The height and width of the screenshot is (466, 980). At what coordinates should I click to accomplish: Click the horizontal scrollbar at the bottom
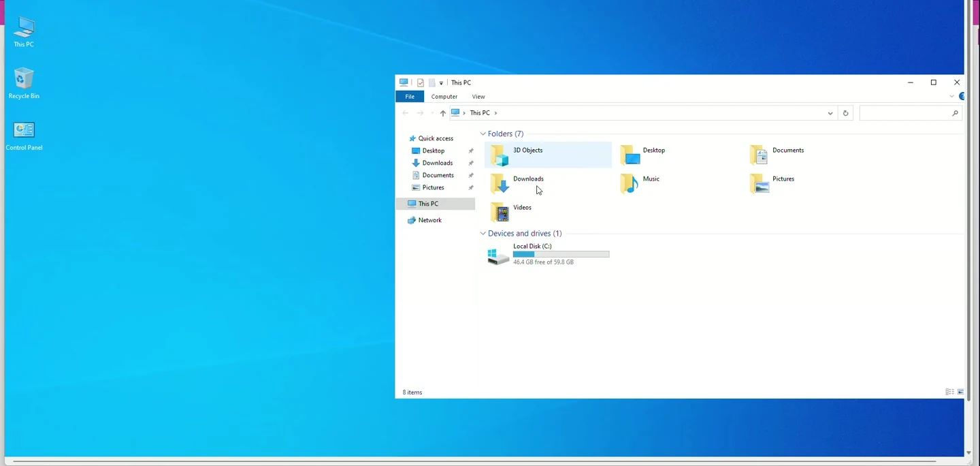click(474, 461)
